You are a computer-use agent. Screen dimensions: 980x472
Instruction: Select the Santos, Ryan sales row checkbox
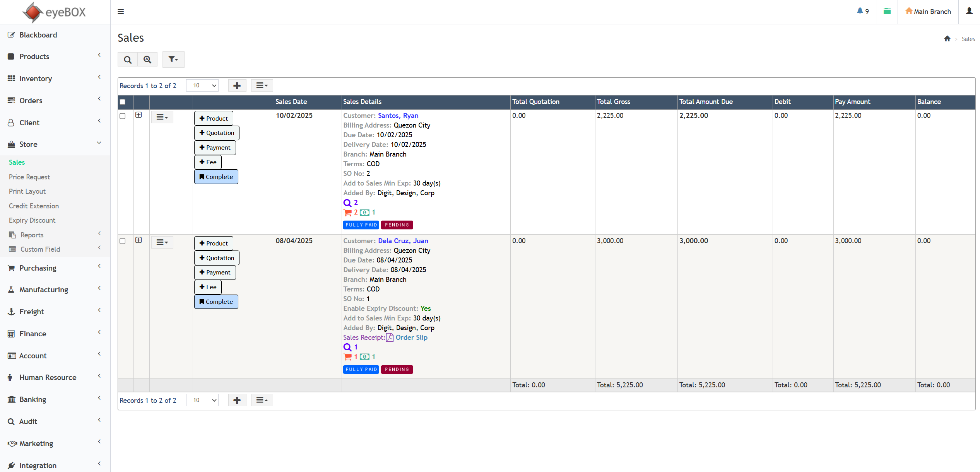123,116
